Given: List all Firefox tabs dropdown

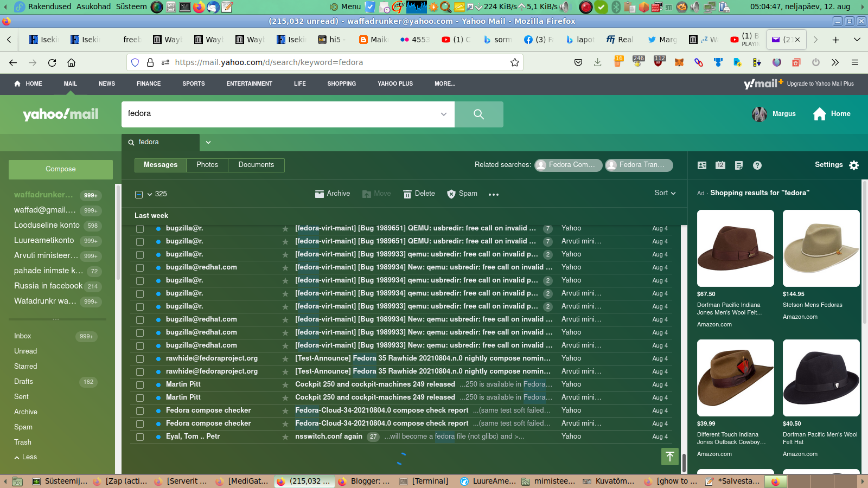Looking at the screenshot, I should pos(857,40).
